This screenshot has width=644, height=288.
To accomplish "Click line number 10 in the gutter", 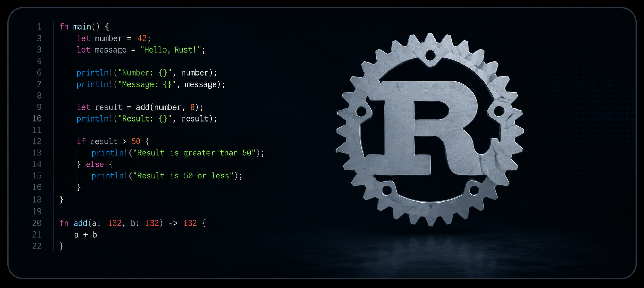I will (x=37, y=119).
